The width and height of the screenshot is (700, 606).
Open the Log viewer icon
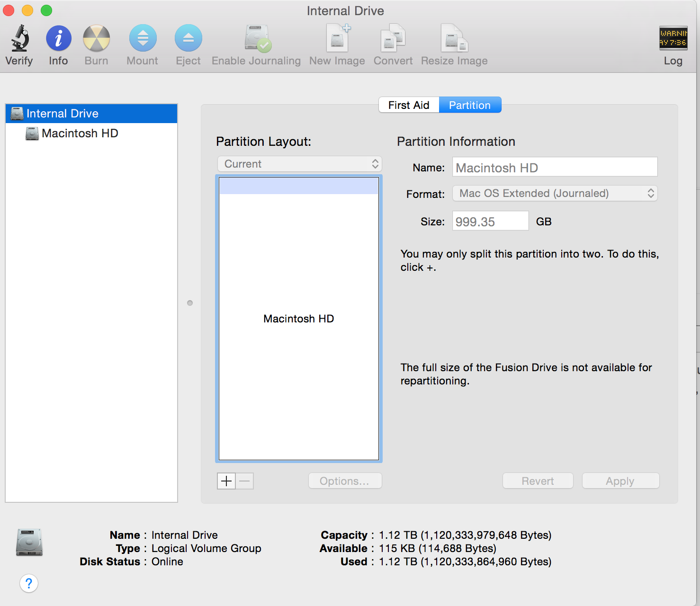coord(673,38)
